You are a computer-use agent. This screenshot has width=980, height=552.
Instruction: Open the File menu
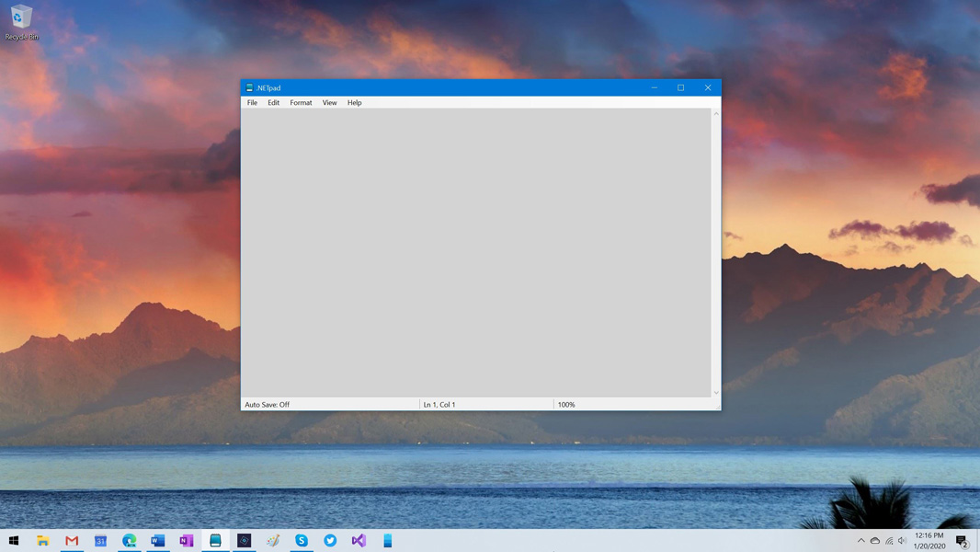252,103
